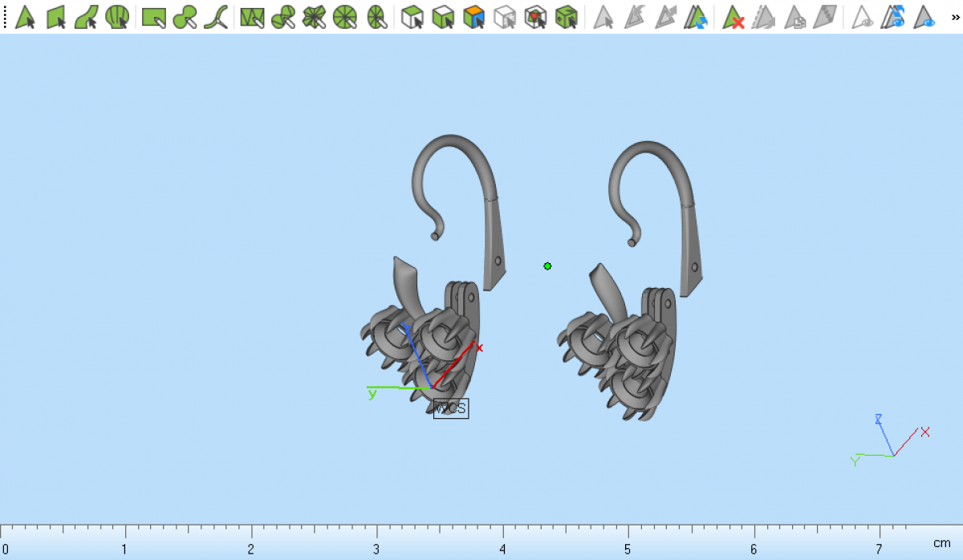Click the cube icon with red triangle
The height and width of the screenshot is (560, 963).
(535, 17)
